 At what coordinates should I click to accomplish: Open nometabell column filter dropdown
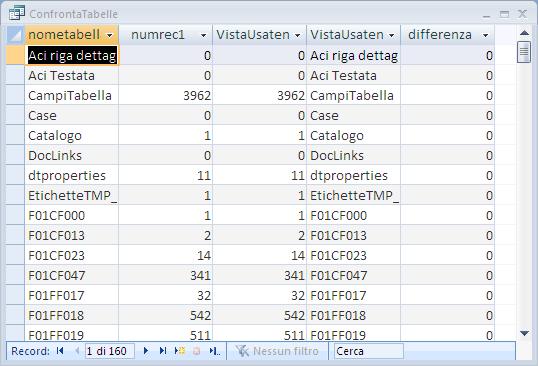click(x=109, y=35)
